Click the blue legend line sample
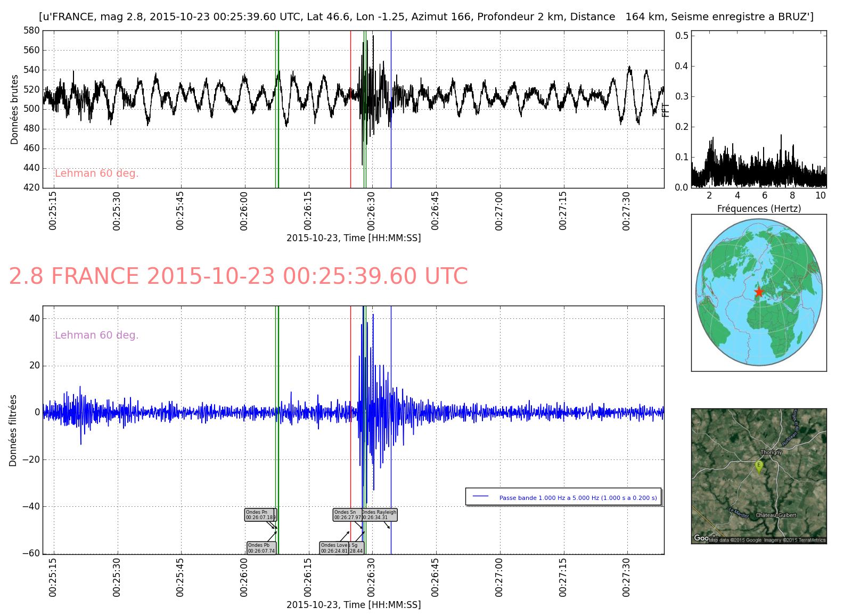852x616 pixels. (x=480, y=497)
